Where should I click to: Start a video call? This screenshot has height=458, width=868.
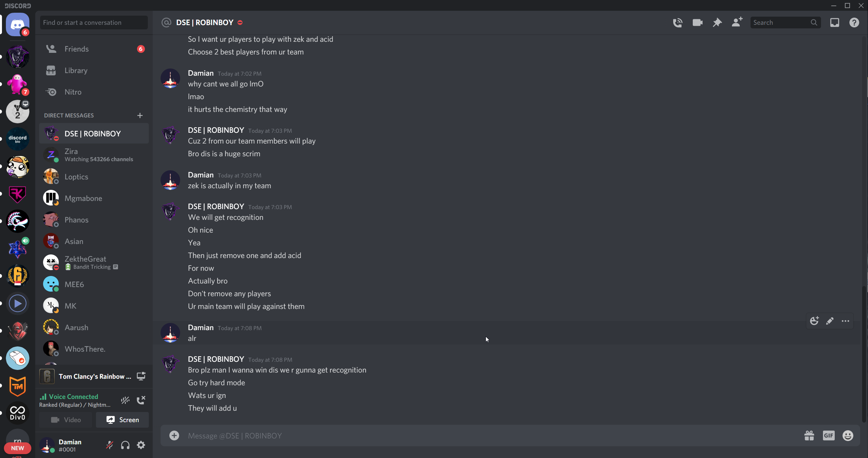pos(697,23)
